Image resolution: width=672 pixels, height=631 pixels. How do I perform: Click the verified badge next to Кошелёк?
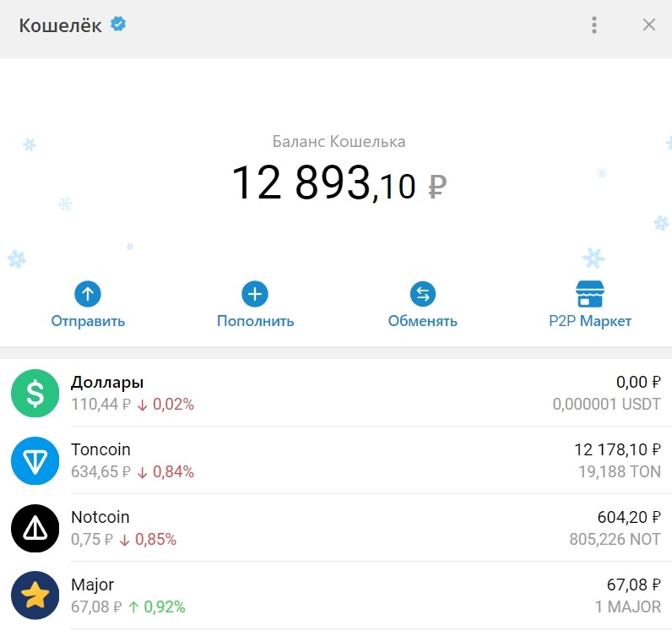pyautogui.click(x=118, y=24)
